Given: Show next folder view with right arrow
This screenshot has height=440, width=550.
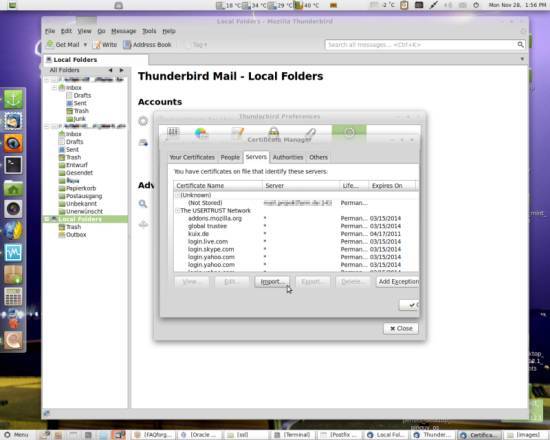Looking at the screenshot, I should coord(121,70).
